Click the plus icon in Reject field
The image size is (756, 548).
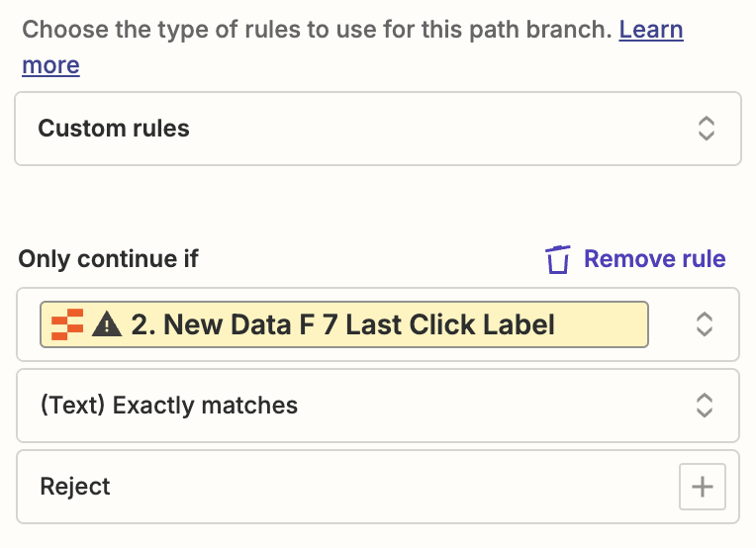coord(702,487)
